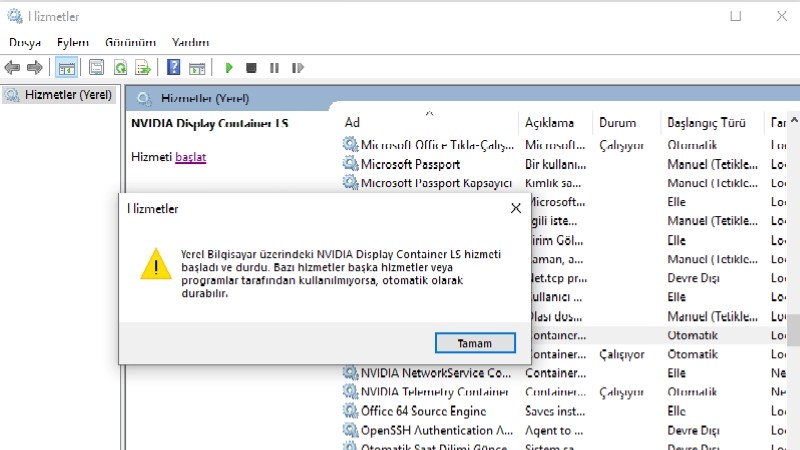Restart the service with restart icon
The height and width of the screenshot is (450, 800).
(297, 68)
